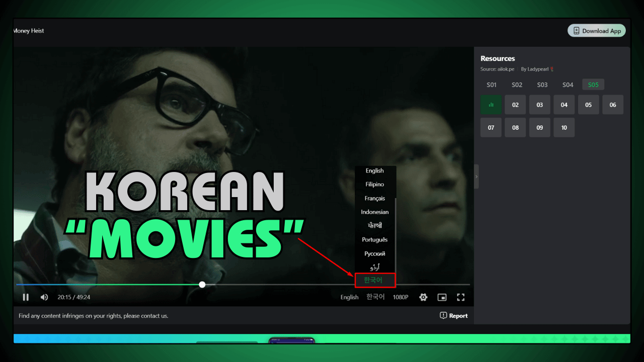The image size is (644, 362).
Task: Select Русский subtitles
Action: [x=374, y=253]
